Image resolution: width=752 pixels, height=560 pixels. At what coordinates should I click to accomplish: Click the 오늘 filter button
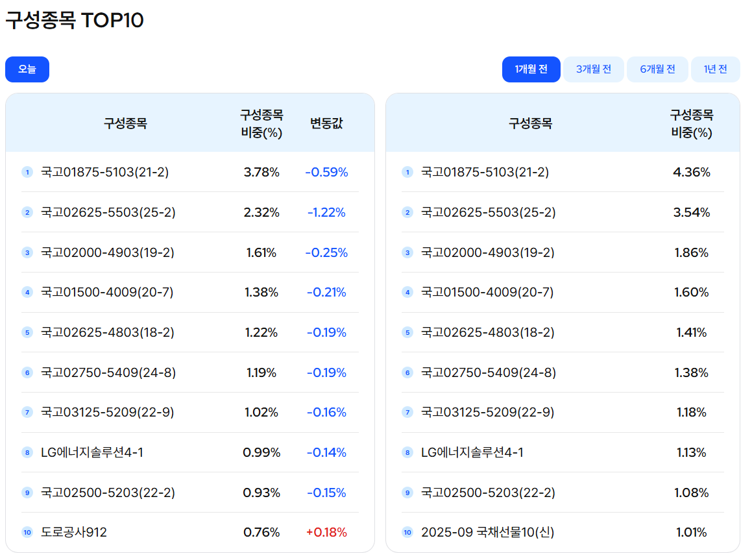pyautogui.click(x=27, y=69)
